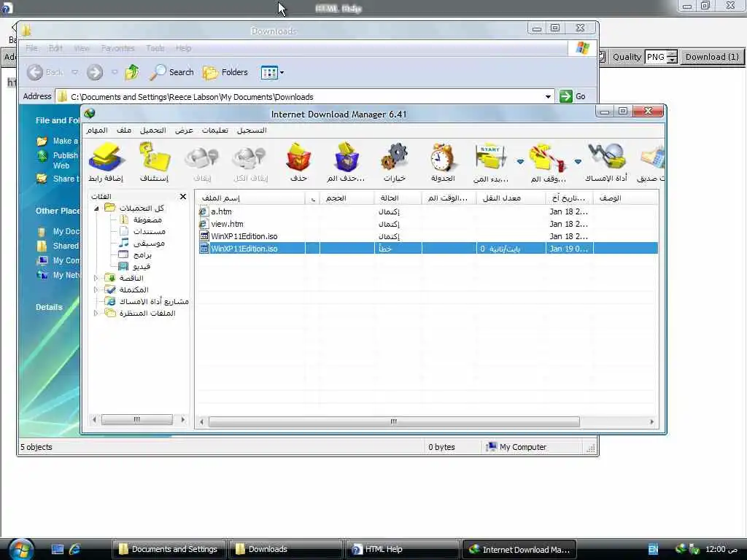The width and height of the screenshot is (747, 560).
Task: Sort by transfer rate (معدل النقل) column
Action: [511, 198]
